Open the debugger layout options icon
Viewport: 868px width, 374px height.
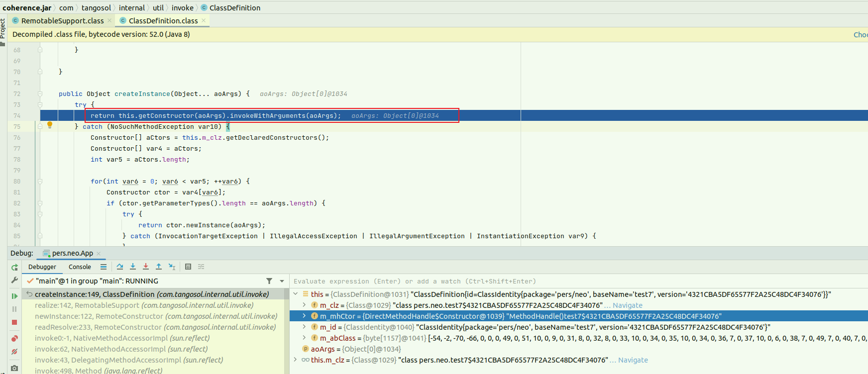point(104,267)
